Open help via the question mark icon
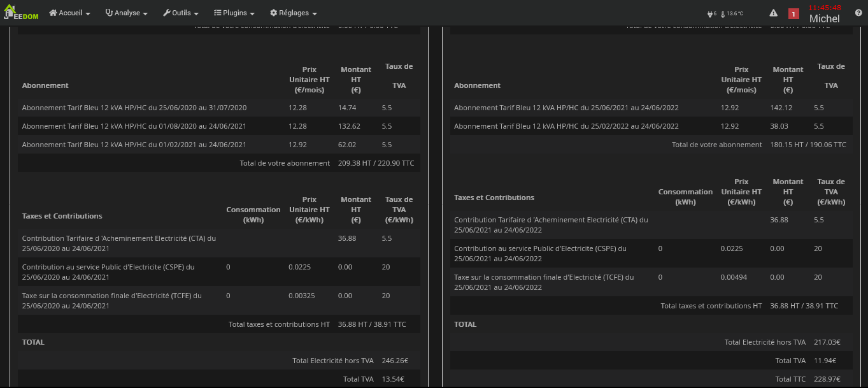The image size is (868, 388). (858, 13)
